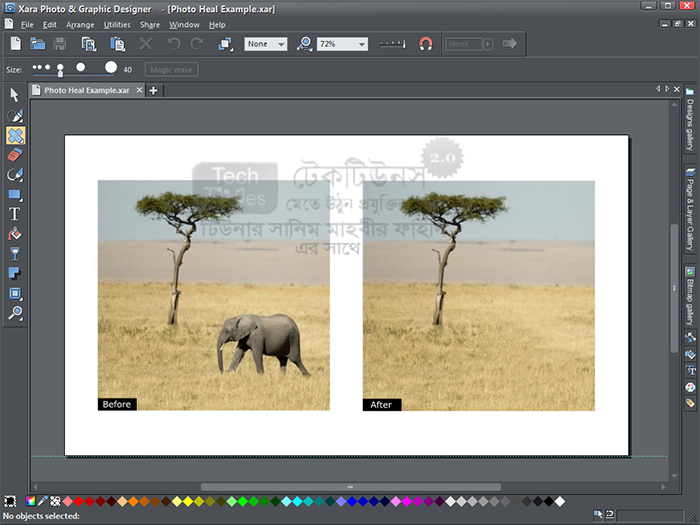Screen dimensions: 700x525
Task: Select the Photo Heal tool
Action: (x=15, y=135)
